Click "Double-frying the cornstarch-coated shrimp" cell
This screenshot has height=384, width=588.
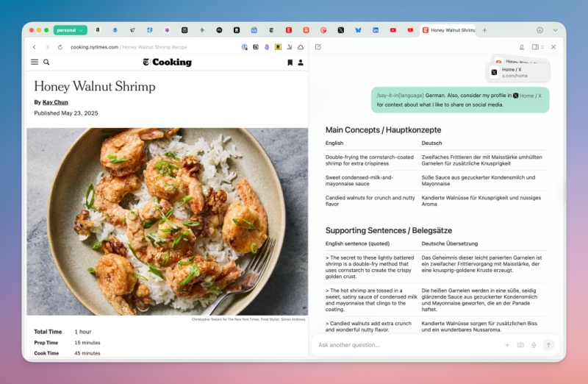[370, 160]
